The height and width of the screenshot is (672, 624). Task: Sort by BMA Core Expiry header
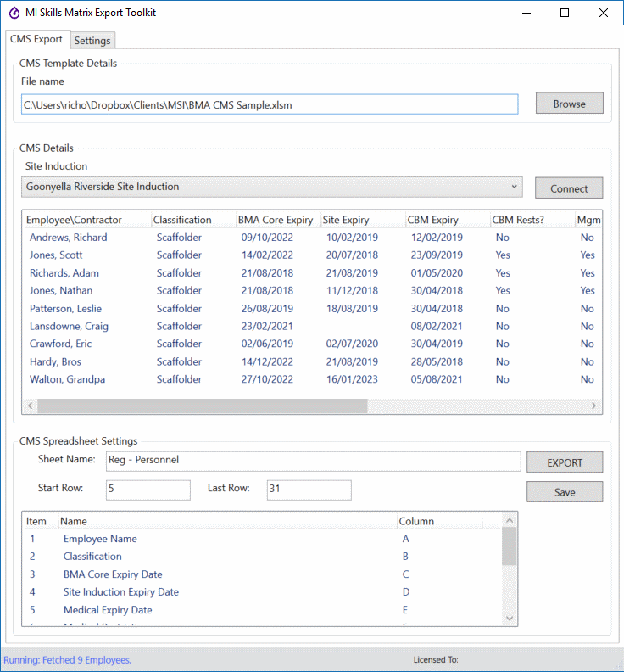pos(278,220)
